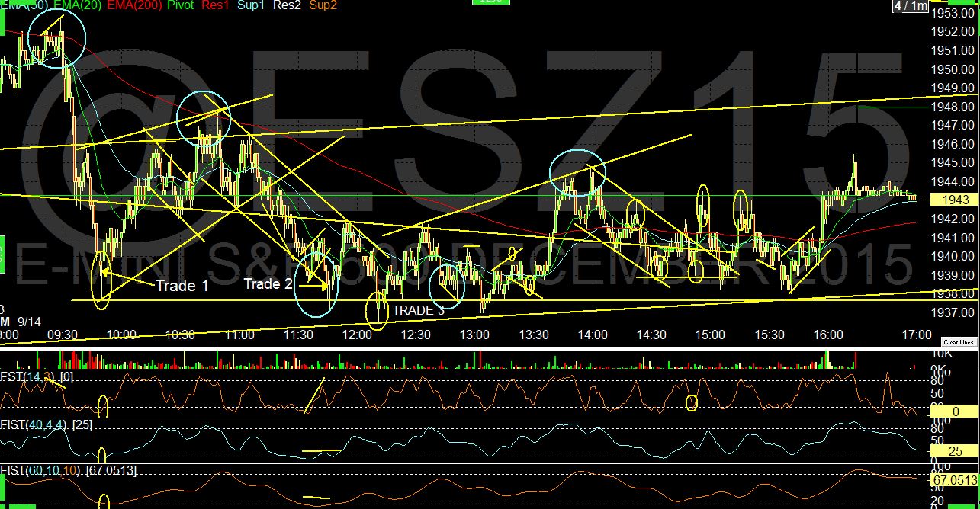Image resolution: width=980 pixels, height=509 pixels.
Task: Click the TRADE 3 annotation label
Action: point(418,310)
